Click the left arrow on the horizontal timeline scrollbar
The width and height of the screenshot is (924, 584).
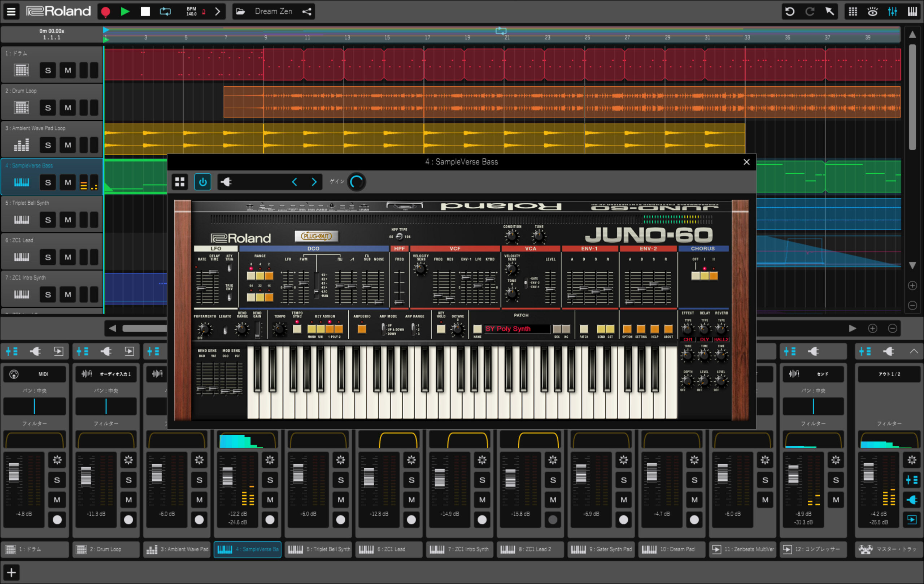click(x=112, y=328)
